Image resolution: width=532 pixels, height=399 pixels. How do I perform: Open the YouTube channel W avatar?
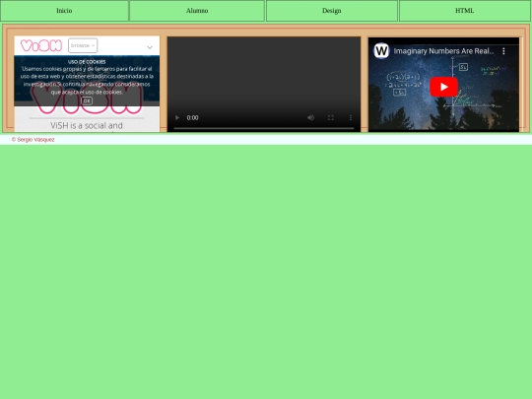(381, 51)
